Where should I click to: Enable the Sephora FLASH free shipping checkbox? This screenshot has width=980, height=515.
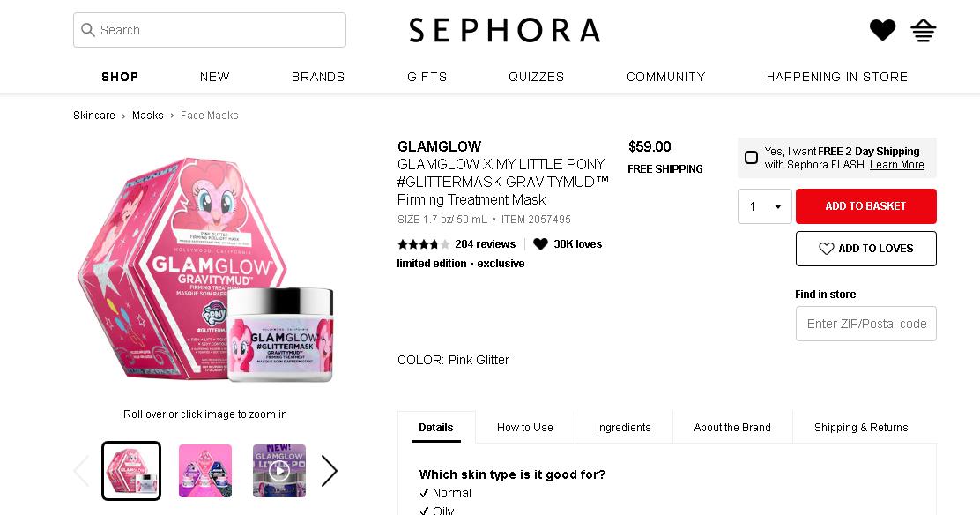tap(751, 158)
